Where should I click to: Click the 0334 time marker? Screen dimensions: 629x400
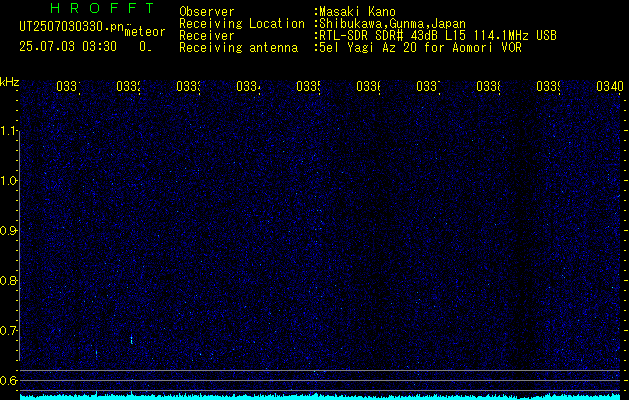click(248, 86)
